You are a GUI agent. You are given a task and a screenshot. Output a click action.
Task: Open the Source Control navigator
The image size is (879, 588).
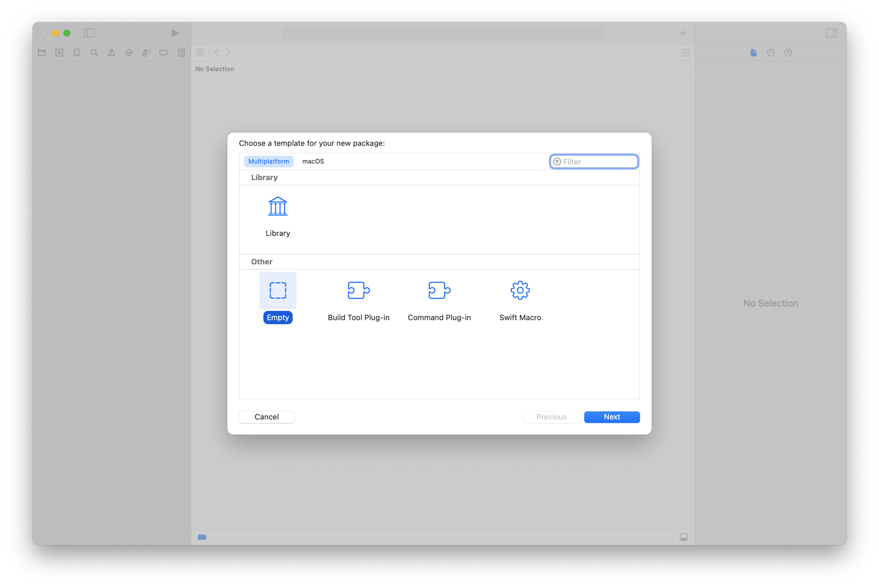pos(59,53)
